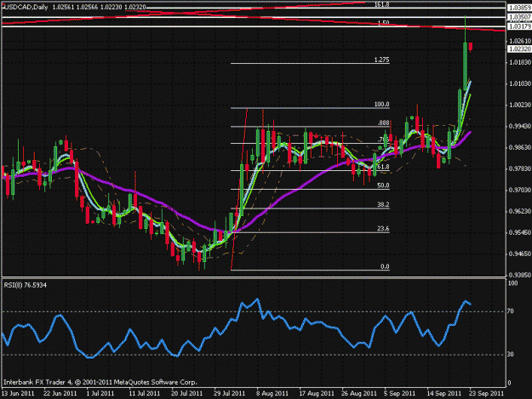The height and width of the screenshot is (399, 532).
Task: Click the USDCAD,Daily chart title
Action: click(26, 7)
